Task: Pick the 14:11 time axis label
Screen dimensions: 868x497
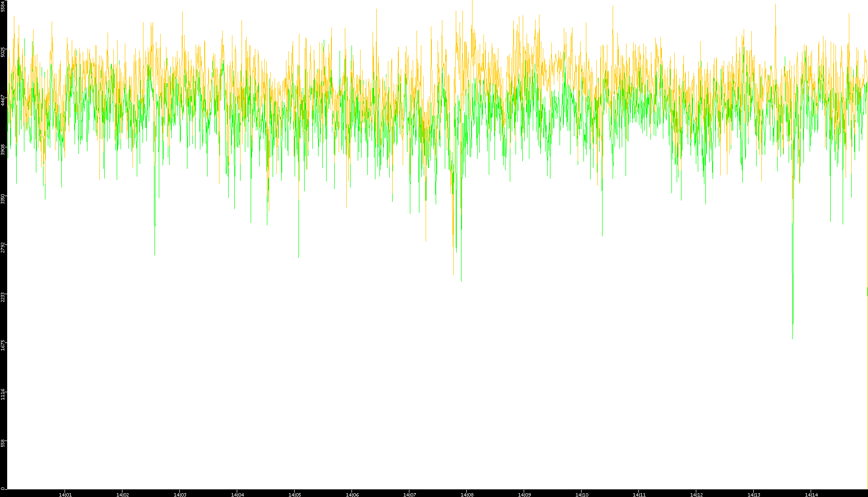Action: click(639, 495)
